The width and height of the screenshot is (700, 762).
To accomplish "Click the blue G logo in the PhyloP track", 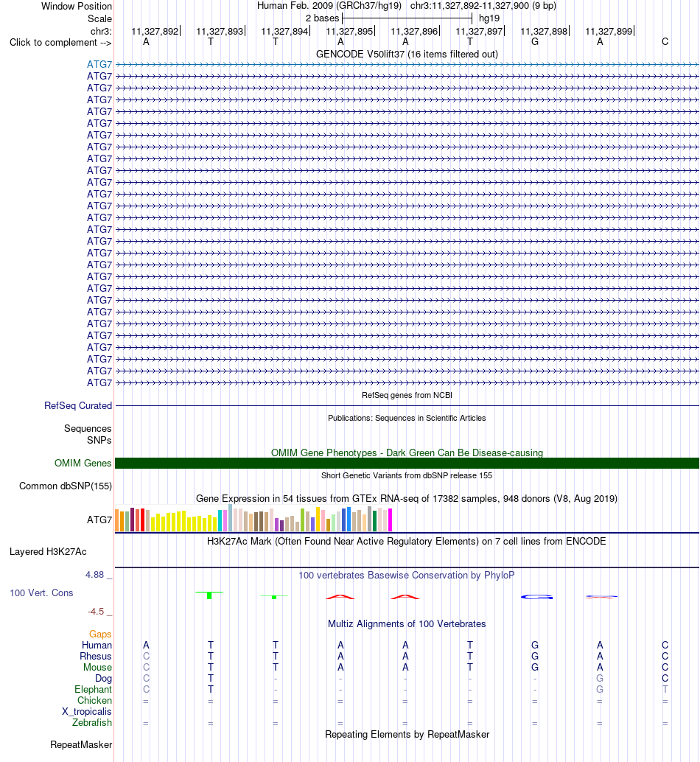I will (x=536, y=597).
